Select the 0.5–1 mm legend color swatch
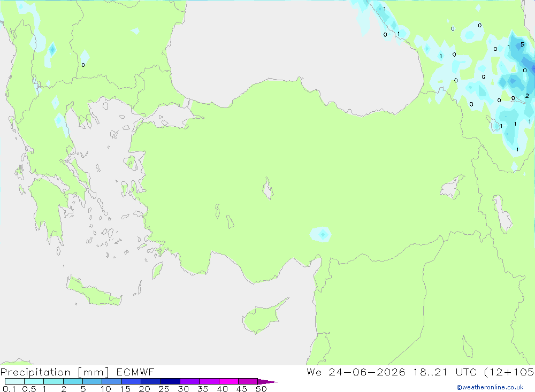The height and width of the screenshot is (392, 535). 34,381
